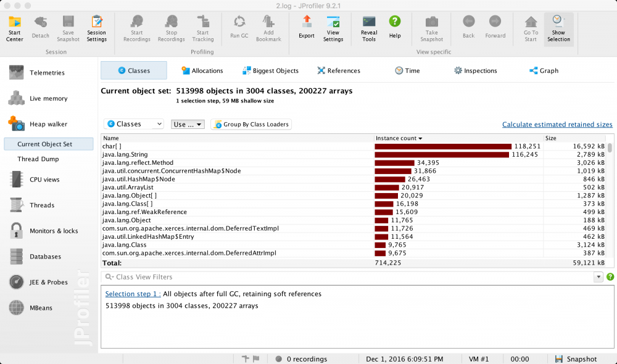Open the Class View Filters dropdown arrow

tap(598, 277)
